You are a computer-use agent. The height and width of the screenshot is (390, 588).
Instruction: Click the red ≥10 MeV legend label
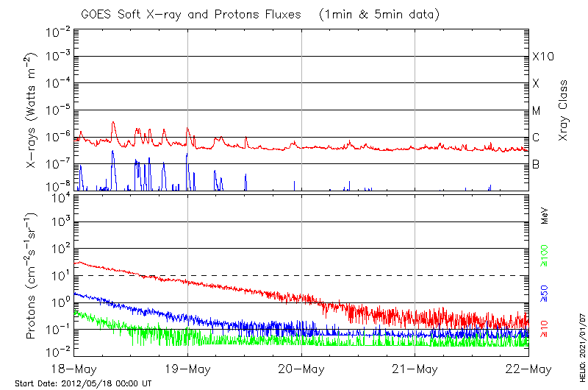[x=545, y=329]
